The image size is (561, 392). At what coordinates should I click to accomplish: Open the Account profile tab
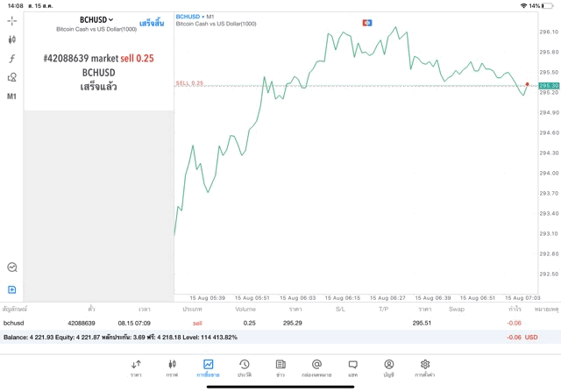click(388, 367)
